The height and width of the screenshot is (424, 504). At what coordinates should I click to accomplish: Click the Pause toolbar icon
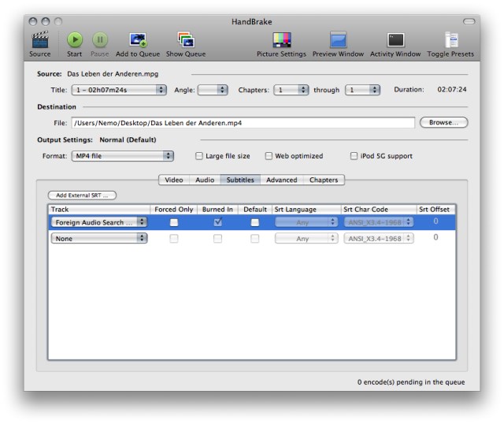100,40
